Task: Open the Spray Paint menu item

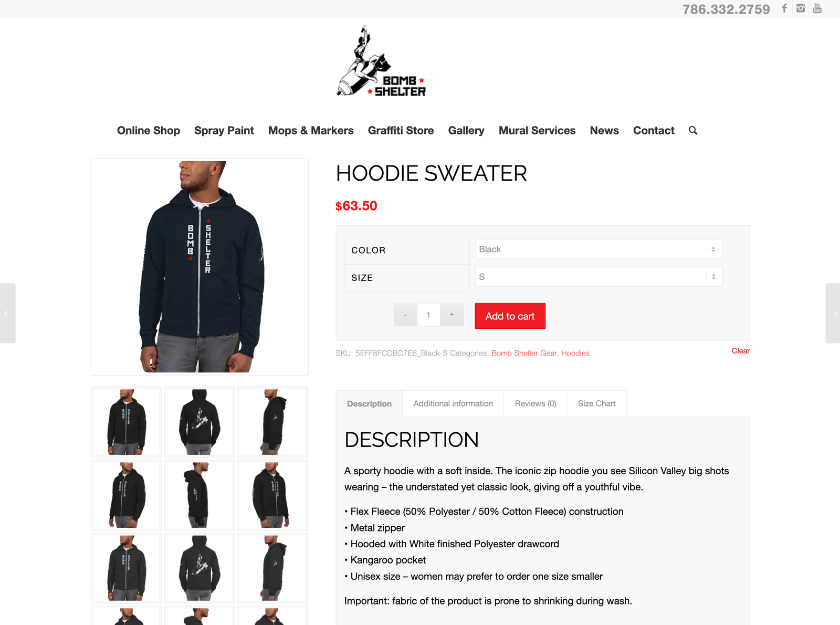Action: (x=224, y=130)
